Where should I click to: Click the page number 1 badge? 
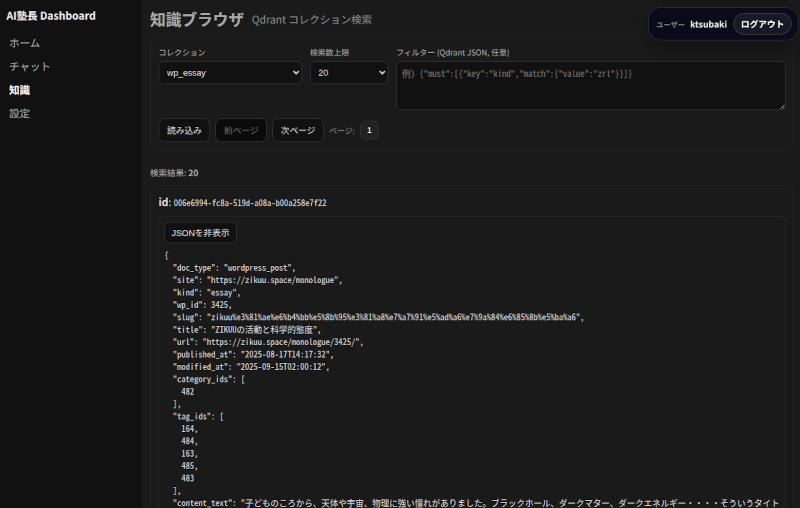point(369,130)
